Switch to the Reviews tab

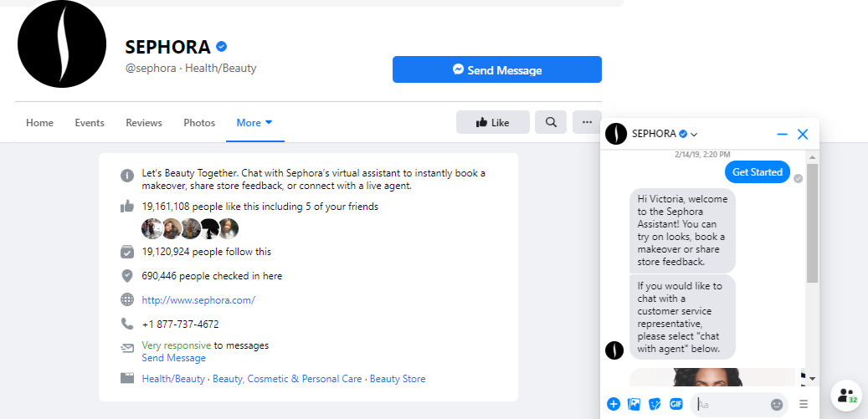point(144,123)
